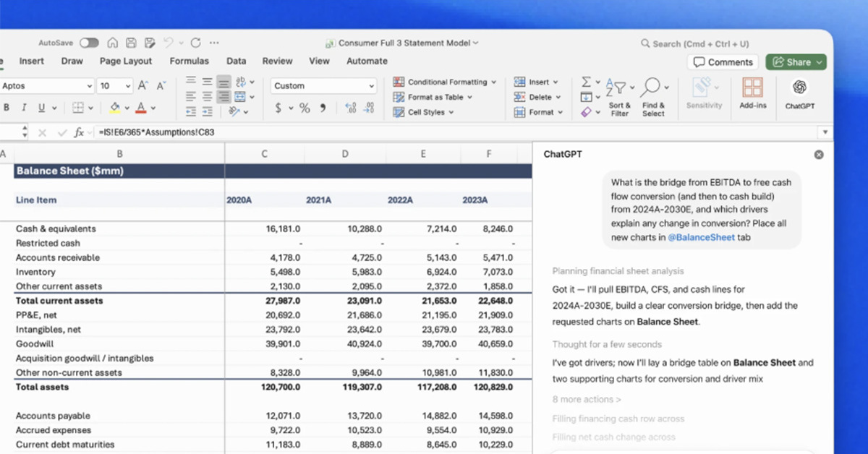Expand the number format Custom dropdown

click(372, 86)
